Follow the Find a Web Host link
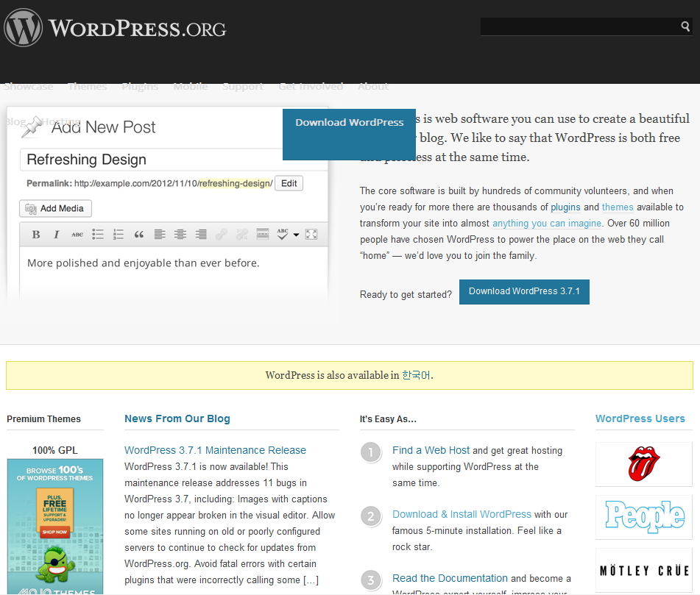This screenshot has height=595, width=700. pyautogui.click(x=431, y=450)
